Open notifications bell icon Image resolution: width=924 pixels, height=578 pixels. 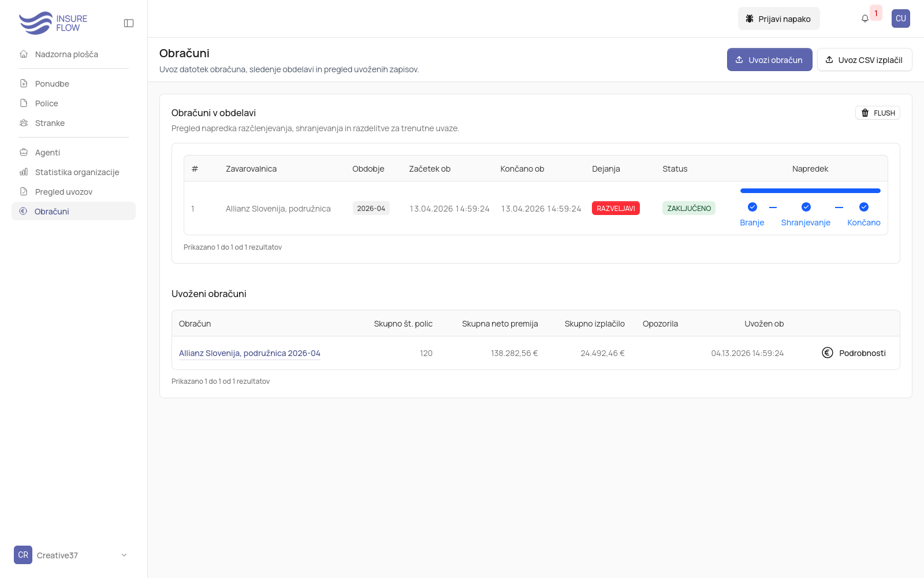pyautogui.click(x=865, y=18)
